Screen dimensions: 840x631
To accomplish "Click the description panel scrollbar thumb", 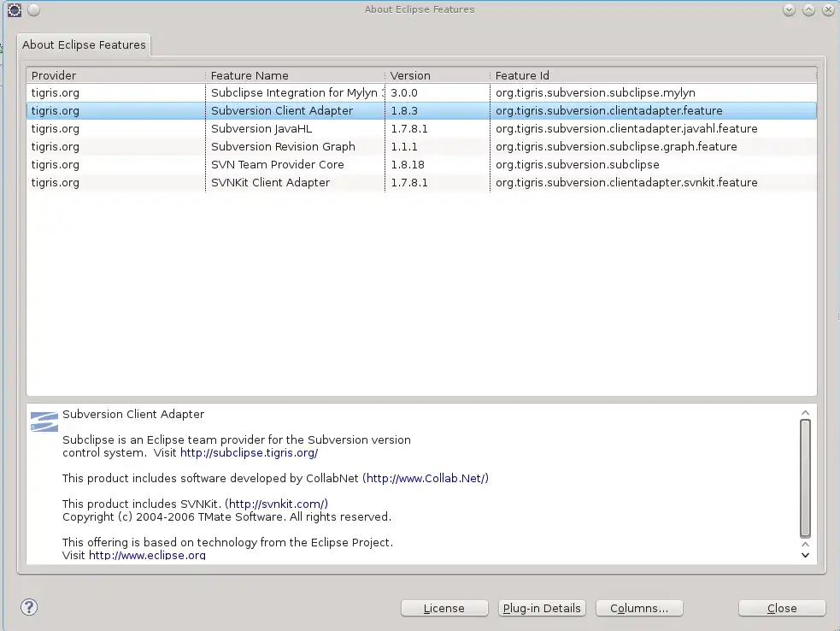I will click(x=805, y=478).
